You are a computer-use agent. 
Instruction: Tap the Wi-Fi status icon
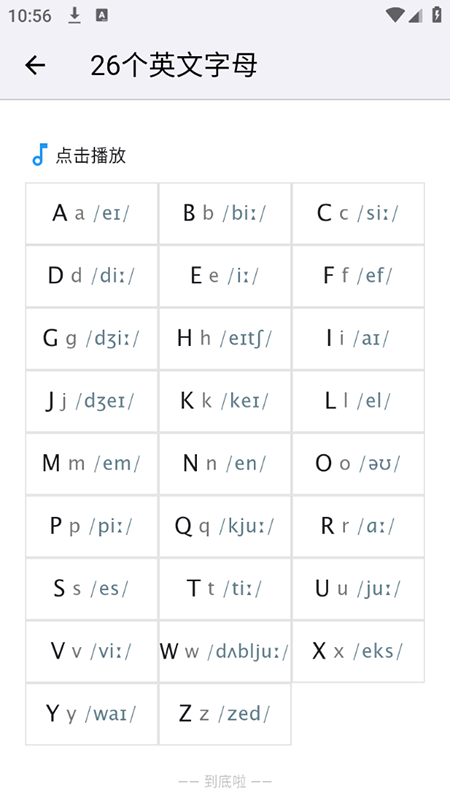[395, 15]
